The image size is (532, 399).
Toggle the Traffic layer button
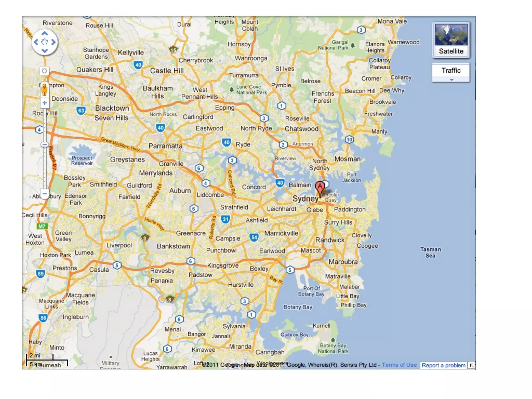pyautogui.click(x=451, y=70)
